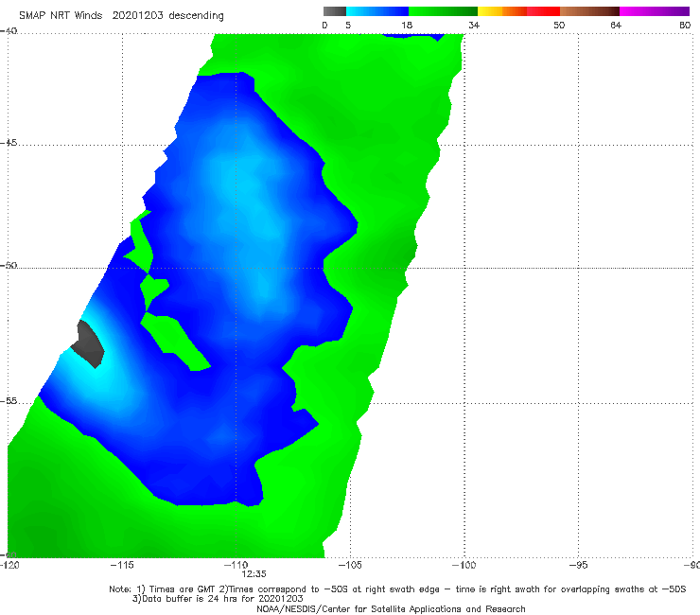Click the longitude label '-95'

click(579, 565)
